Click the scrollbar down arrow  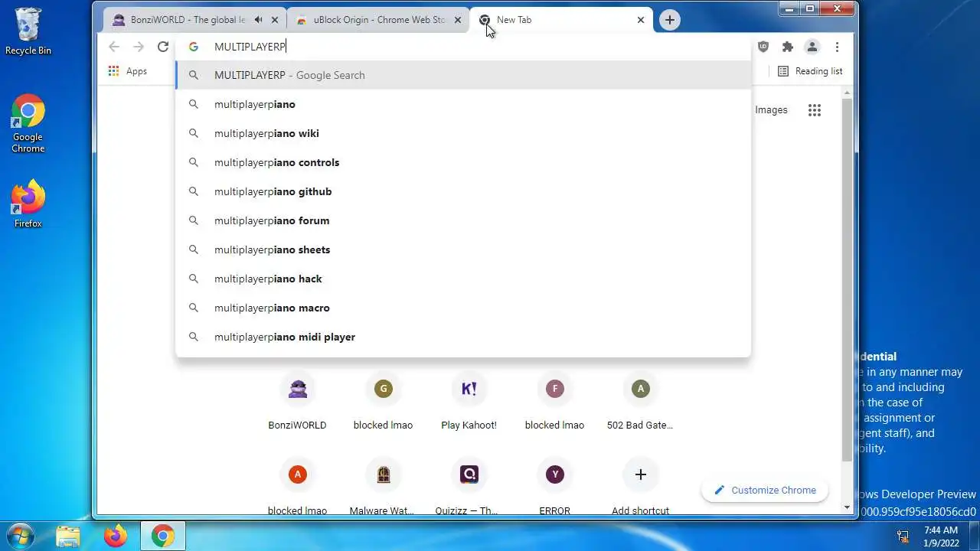847,507
